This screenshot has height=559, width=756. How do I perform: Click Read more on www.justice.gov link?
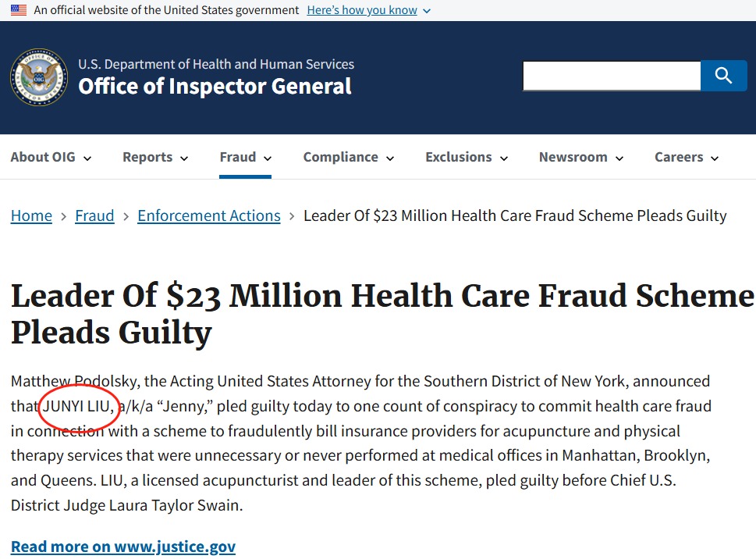tap(123, 547)
